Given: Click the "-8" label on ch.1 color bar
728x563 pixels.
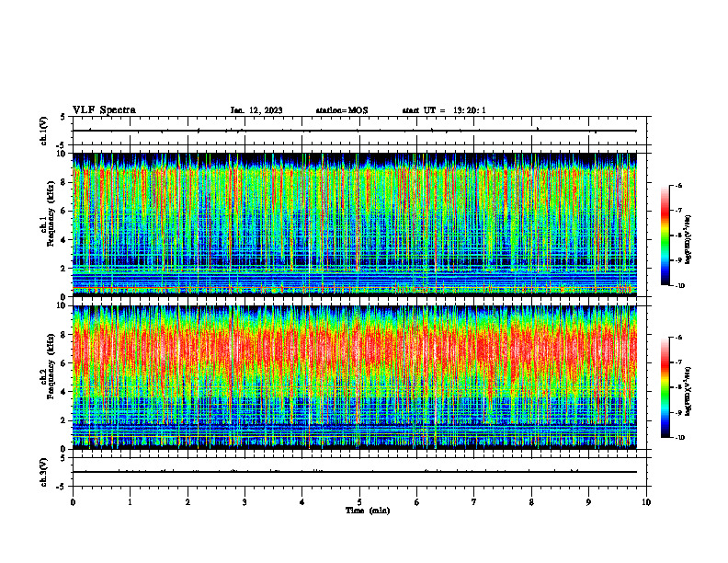Looking at the screenshot, I should coord(678,236).
